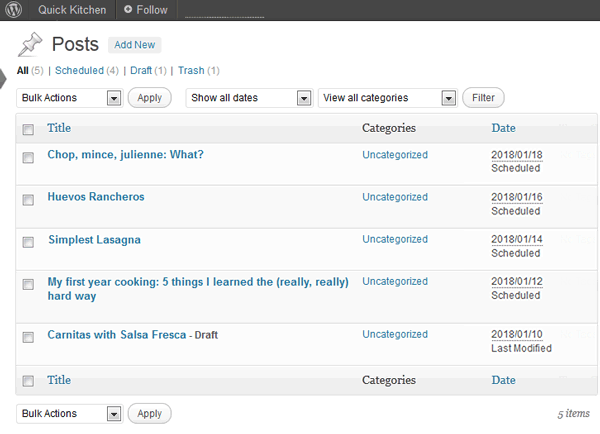Toggle the select-all checkbox in header
The width and height of the screenshot is (600, 434).
28,129
